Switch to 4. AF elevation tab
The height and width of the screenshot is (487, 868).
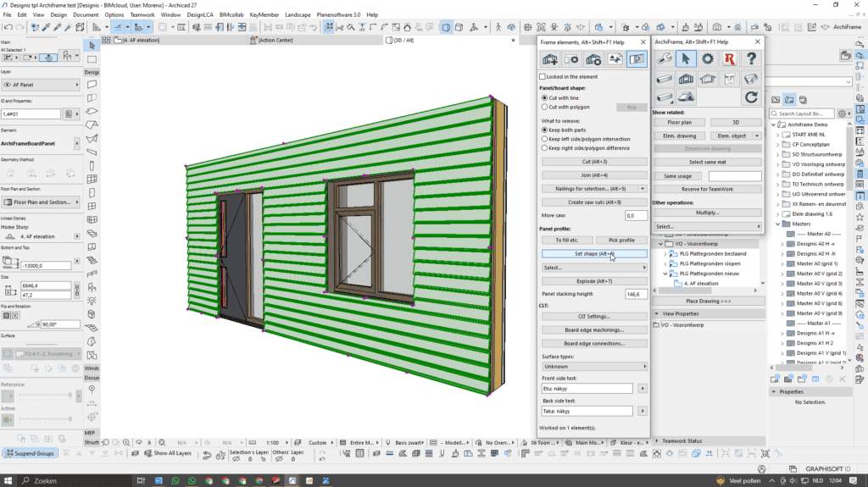142,41
